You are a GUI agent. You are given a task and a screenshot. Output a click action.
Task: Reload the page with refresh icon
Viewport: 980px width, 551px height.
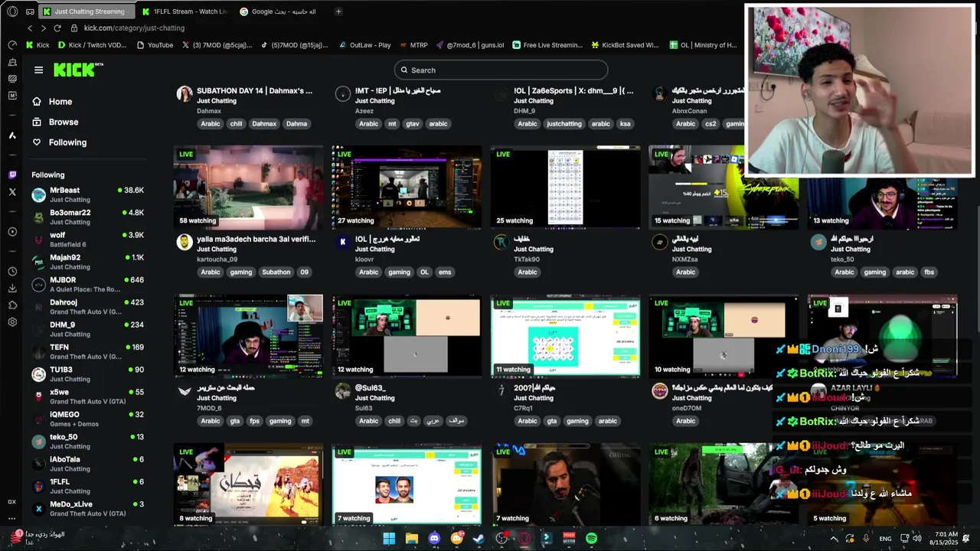pyautogui.click(x=57, y=28)
